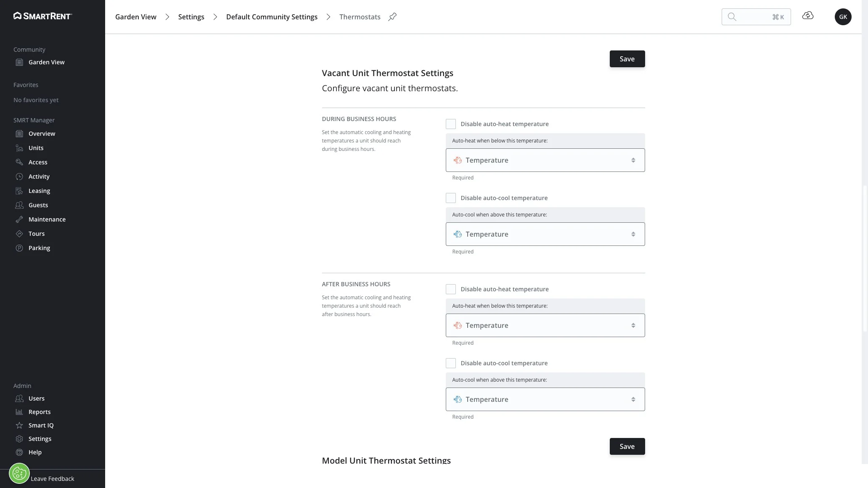
Task: Click 'No favorites yet' text
Action: [x=36, y=100]
